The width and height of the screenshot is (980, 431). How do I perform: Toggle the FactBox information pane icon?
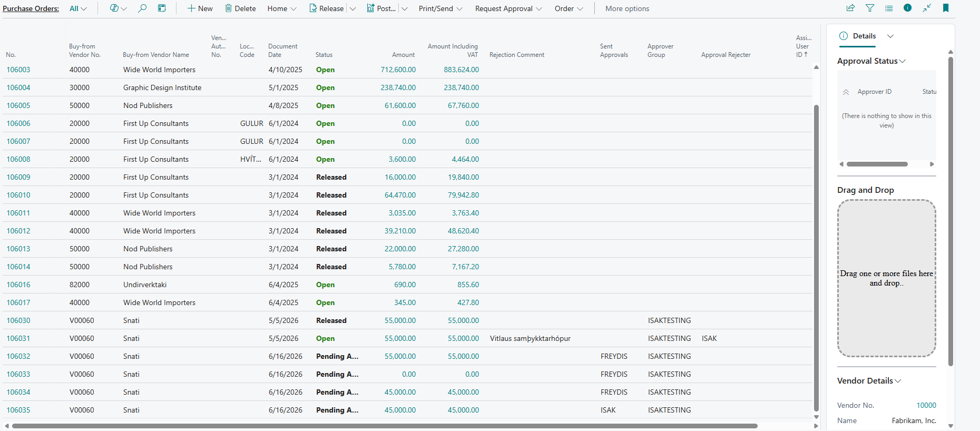pos(907,8)
